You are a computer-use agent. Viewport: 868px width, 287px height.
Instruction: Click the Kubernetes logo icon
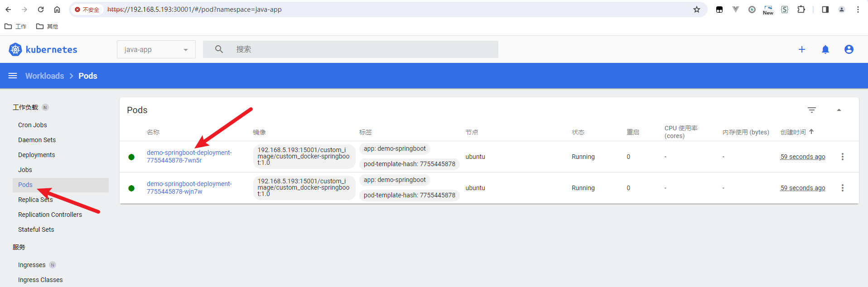(15, 49)
